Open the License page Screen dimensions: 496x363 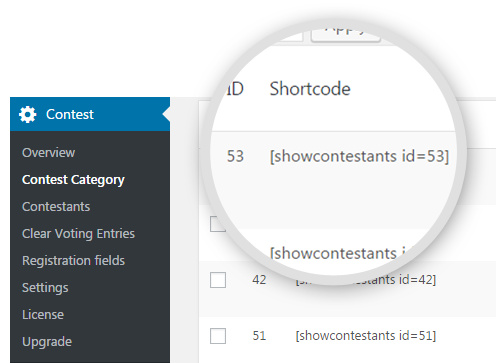click(x=43, y=315)
